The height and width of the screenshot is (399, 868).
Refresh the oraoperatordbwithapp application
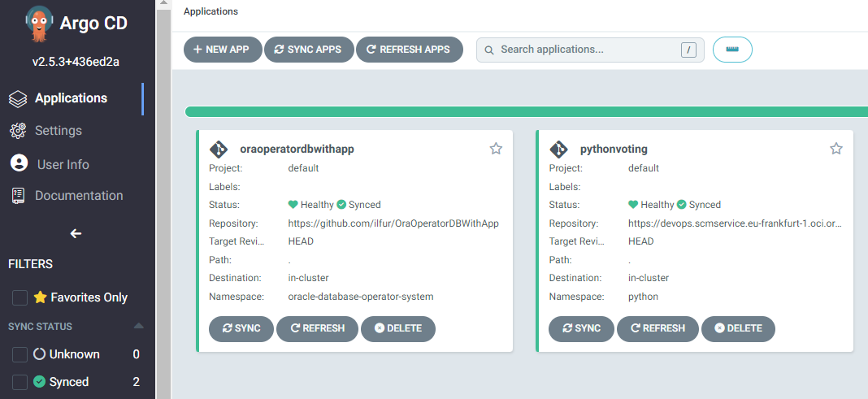[x=318, y=329]
